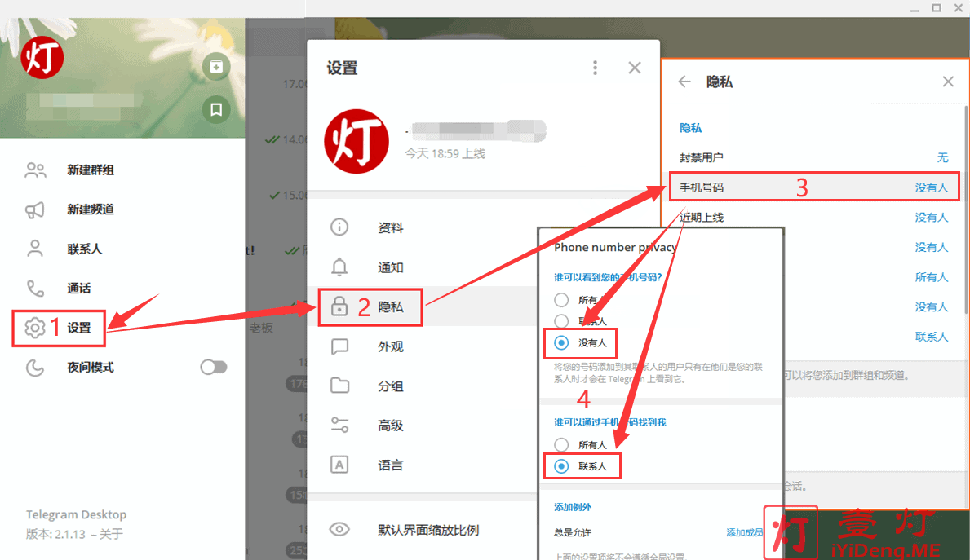This screenshot has width=970, height=560.
Task: Go back using the 隐私 back arrow
Action: coord(684,82)
